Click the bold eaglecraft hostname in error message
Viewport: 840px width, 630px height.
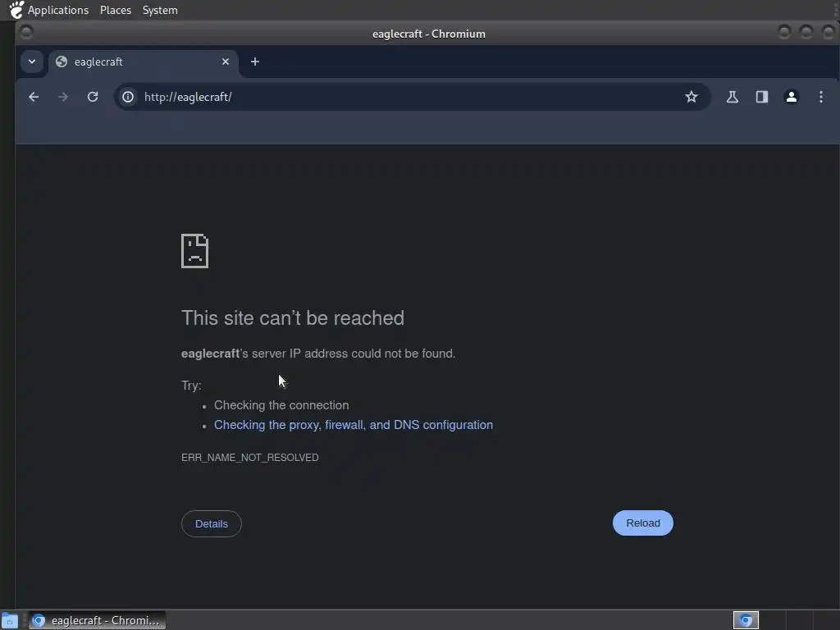[210, 354]
